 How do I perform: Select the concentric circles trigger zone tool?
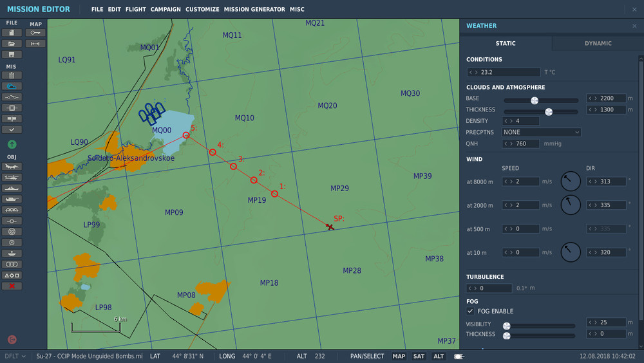12,232
